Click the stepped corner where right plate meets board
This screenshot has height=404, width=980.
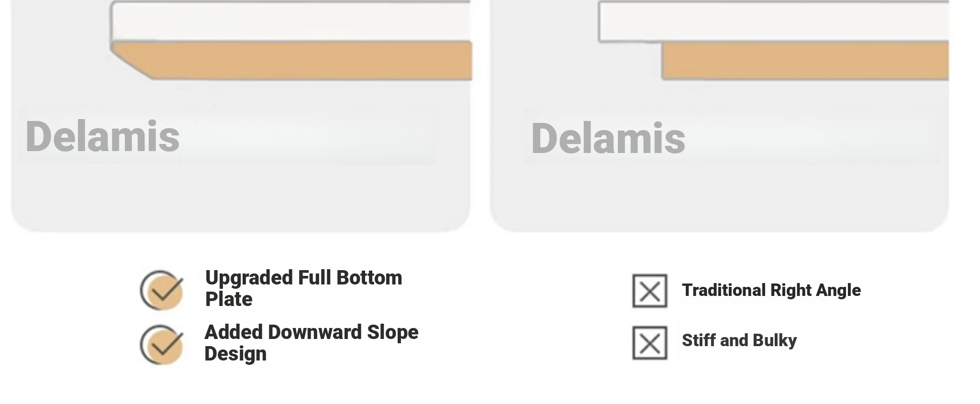point(662,43)
